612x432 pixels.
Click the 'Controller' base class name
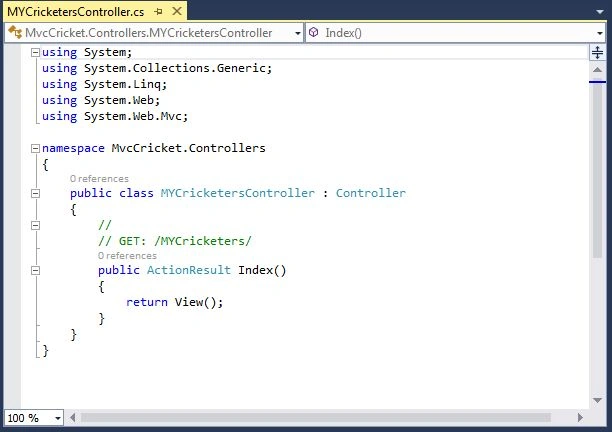[371, 193]
